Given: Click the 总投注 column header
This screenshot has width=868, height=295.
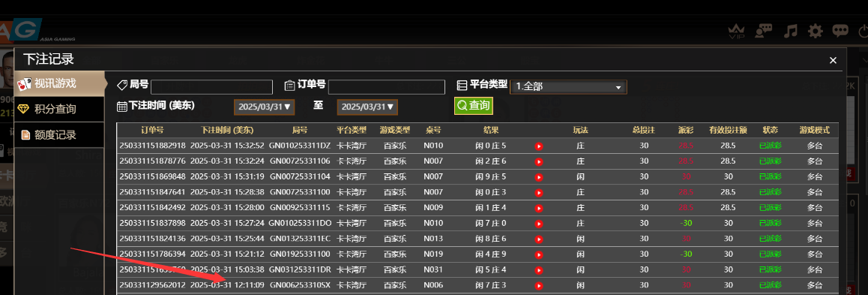Looking at the screenshot, I should 644,131.
